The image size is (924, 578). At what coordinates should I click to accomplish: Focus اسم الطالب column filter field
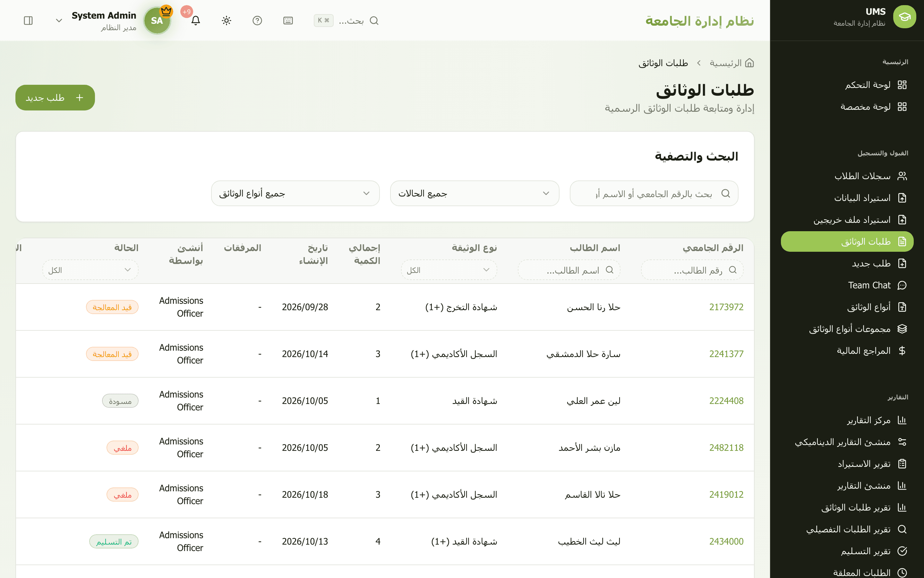569,270
